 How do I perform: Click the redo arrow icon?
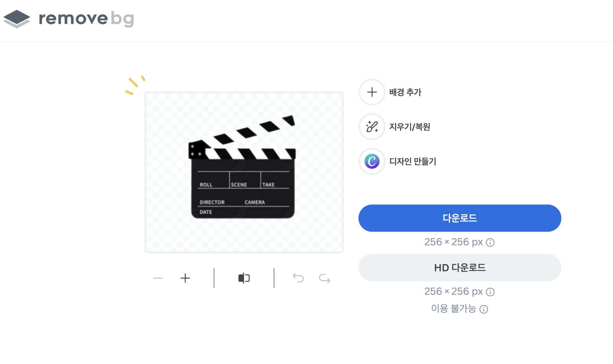[x=324, y=278]
